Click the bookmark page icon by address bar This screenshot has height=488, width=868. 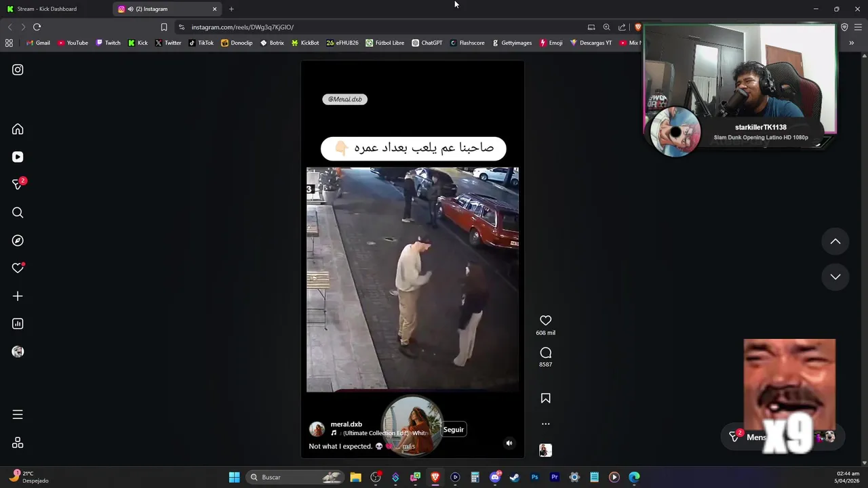(x=163, y=27)
